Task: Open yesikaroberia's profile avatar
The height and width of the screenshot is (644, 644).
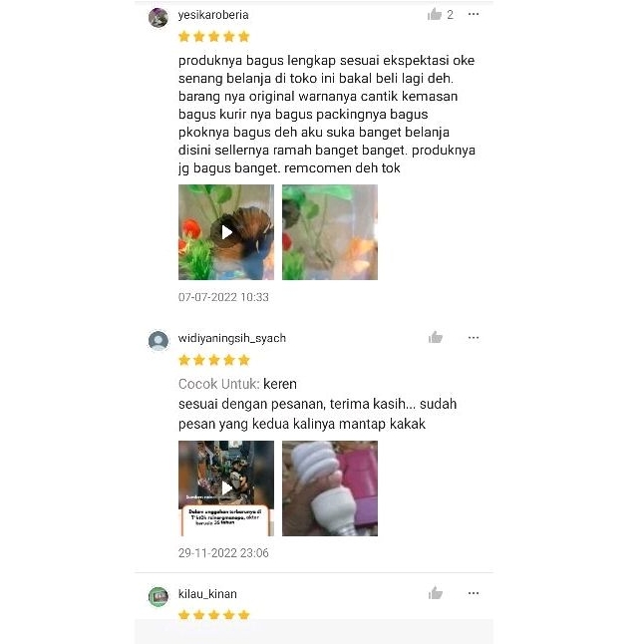Action: click(x=159, y=18)
